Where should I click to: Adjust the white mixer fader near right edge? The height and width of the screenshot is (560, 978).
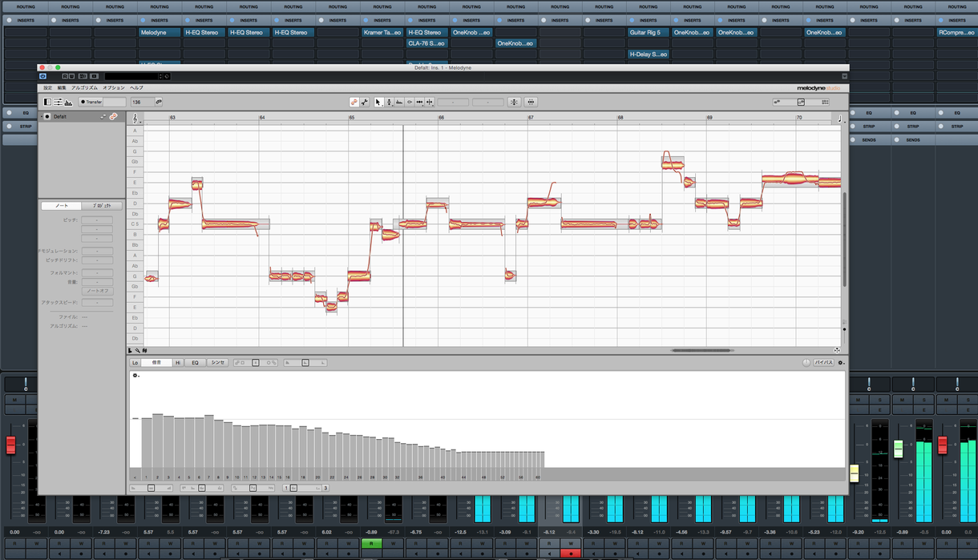point(898,449)
